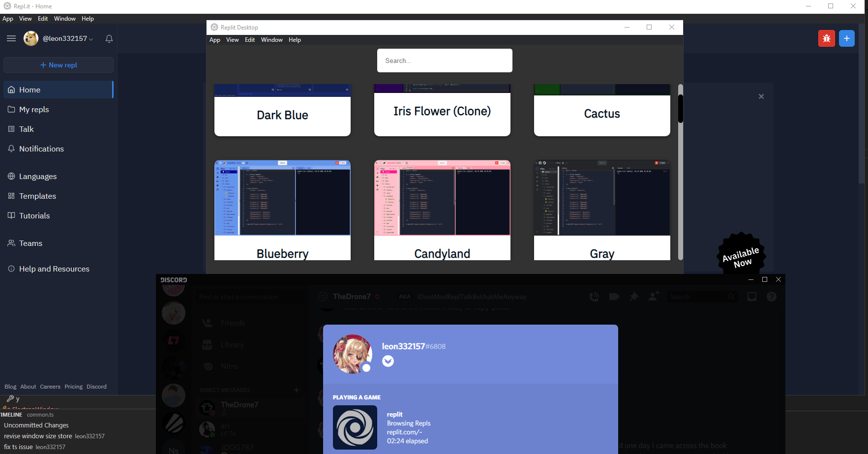Start a Discord video call

tap(614, 297)
